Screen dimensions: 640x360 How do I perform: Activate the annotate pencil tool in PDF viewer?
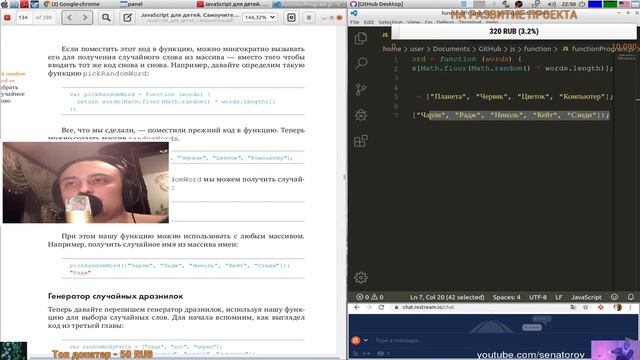127,18
